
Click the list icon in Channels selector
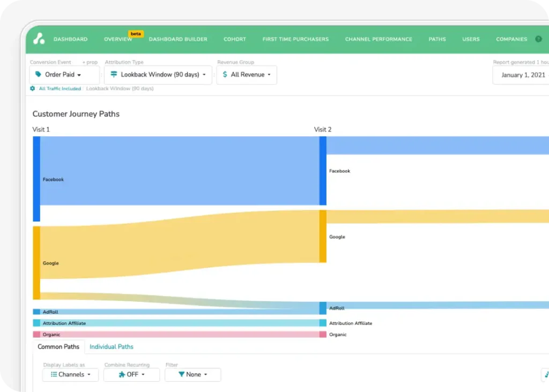click(x=54, y=374)
